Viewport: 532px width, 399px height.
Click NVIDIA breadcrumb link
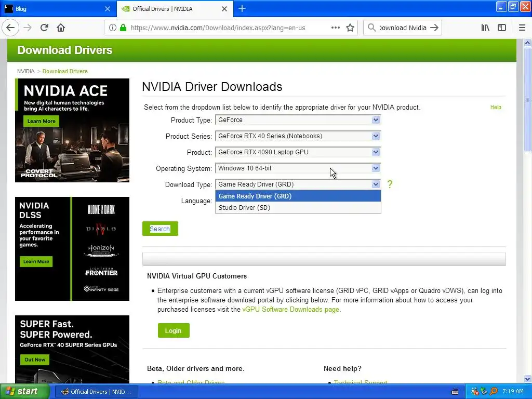pos(26,71)
